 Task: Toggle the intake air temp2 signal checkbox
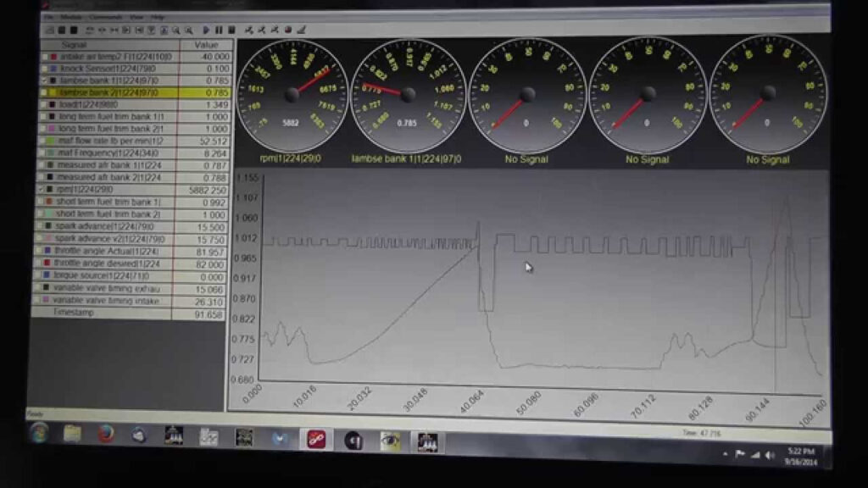tap(45, 57)
